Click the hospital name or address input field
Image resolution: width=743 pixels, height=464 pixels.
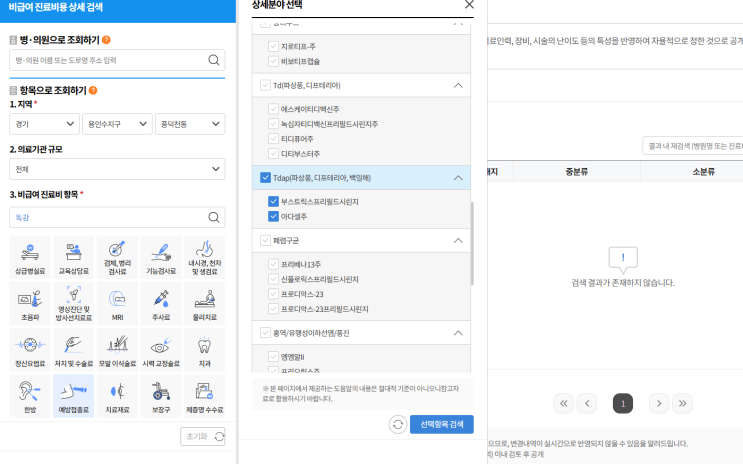pos(117,60)
